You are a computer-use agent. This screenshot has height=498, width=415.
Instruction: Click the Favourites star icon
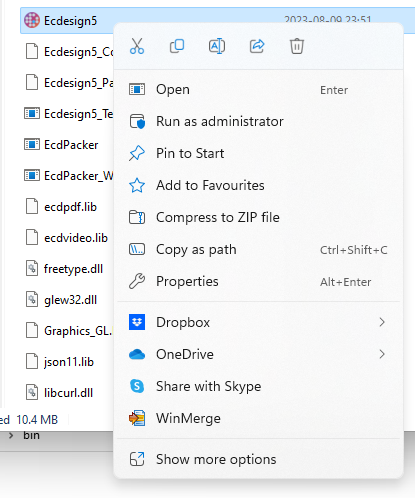tap(137, 185)
